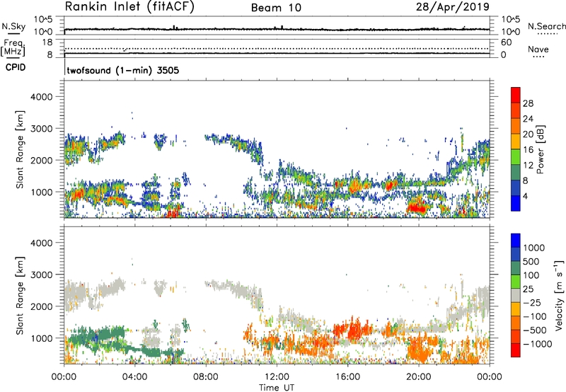Click the 'twofsound (1-min) 3505' text

123,70
